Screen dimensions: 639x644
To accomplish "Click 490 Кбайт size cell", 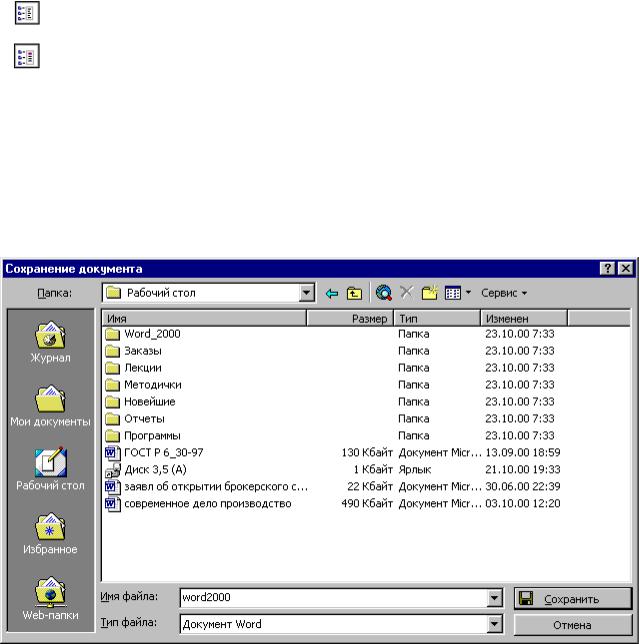I will click(367, 503).
